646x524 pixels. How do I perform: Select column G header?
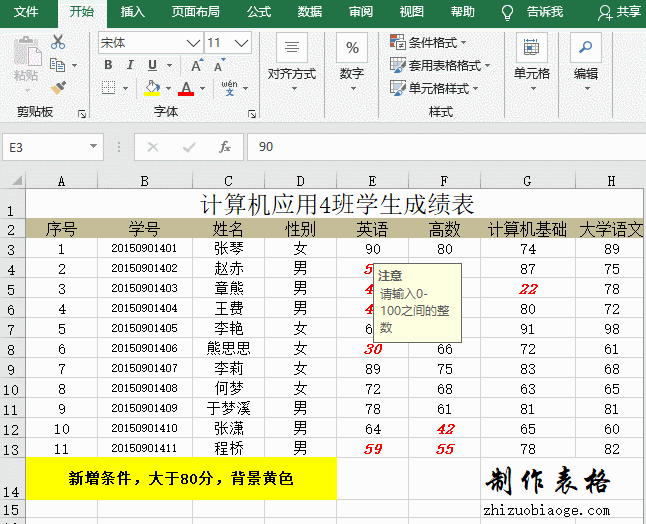(x=527, y=181)
